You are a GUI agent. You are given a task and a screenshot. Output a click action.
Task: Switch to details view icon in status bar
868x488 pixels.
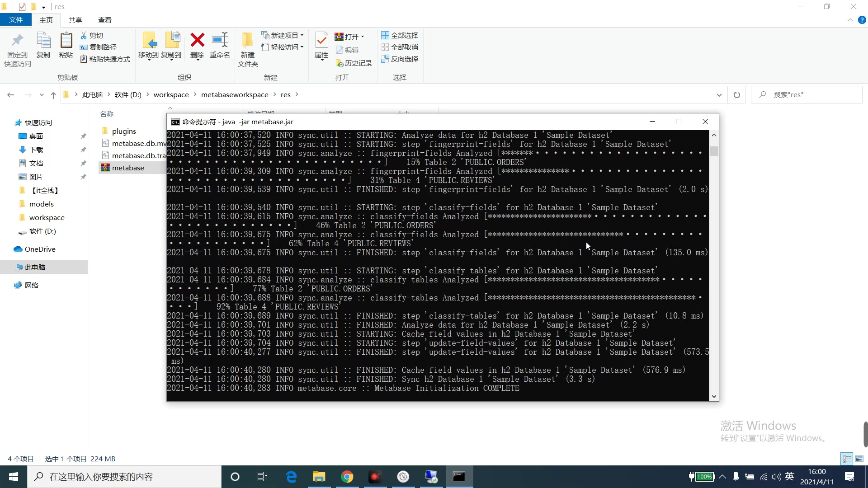[847, 459]
